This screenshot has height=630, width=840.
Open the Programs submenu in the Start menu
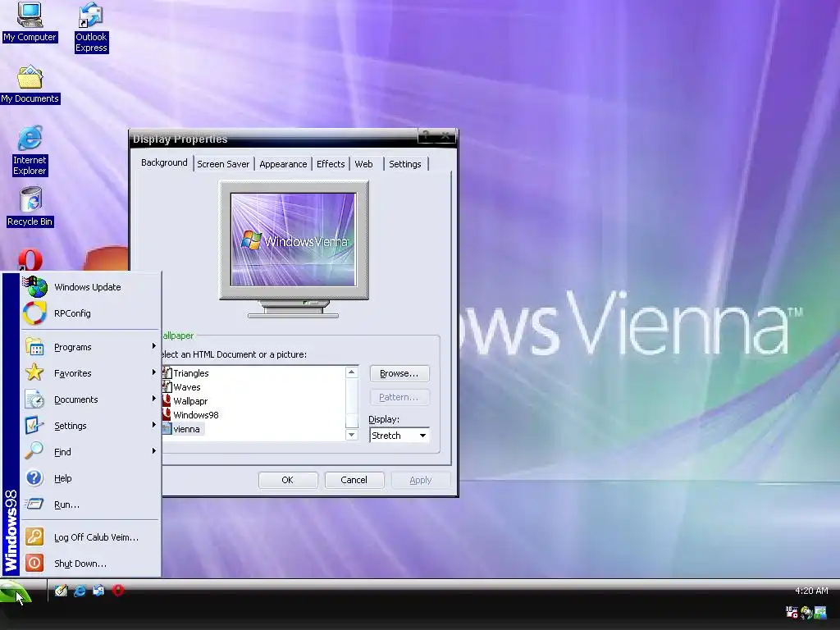[x=90, y=347]
